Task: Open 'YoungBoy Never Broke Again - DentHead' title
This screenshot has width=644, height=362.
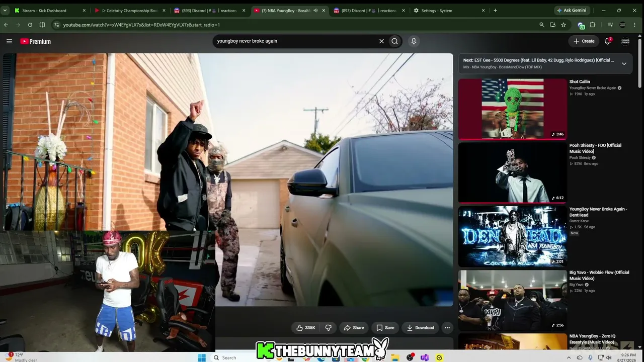Action: [598, 212]
